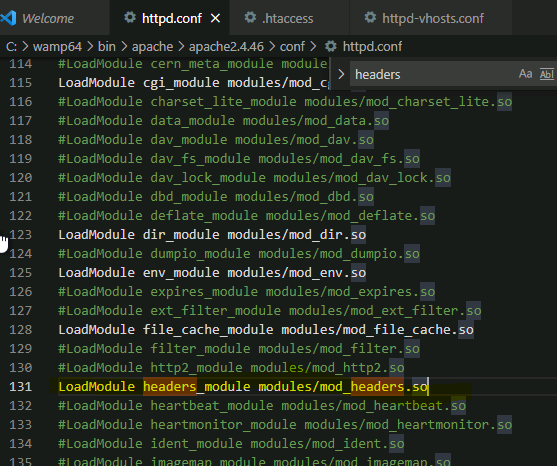Click the dir_module line 123
Screen dimensions: 557x466
tap(212, 235)
